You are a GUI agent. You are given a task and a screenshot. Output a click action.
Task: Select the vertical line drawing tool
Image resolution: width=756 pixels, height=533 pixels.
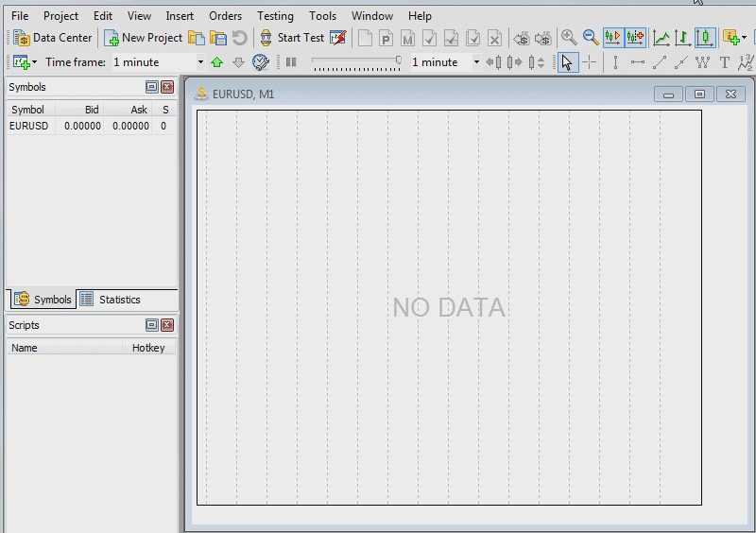pos(616,62)
